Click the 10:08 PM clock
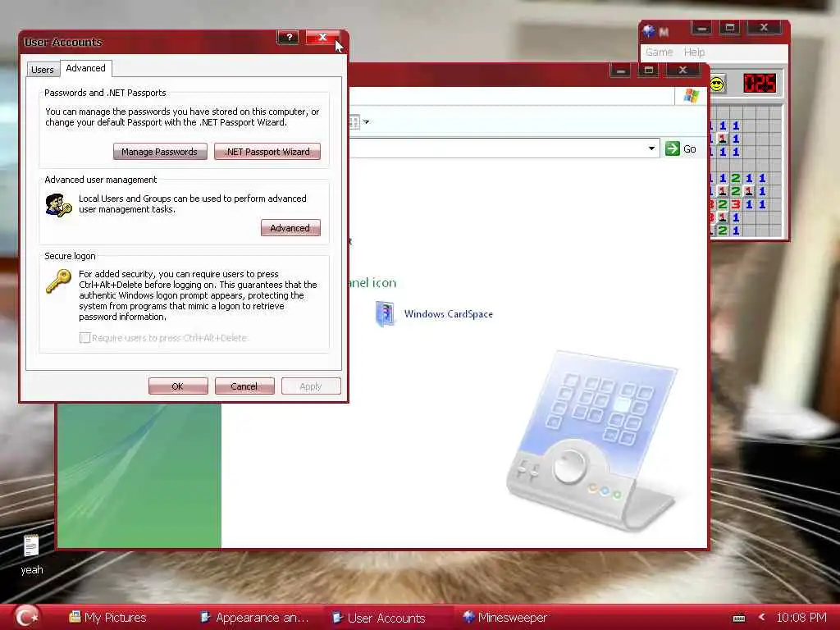Screen dimensions: 840x630 click(801, 617)
